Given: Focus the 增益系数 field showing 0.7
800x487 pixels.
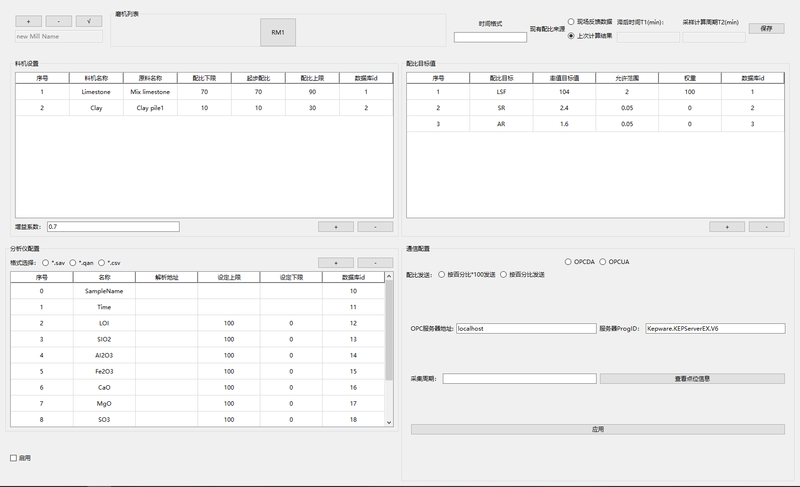Looking at the screenshot, I should 113,226.
